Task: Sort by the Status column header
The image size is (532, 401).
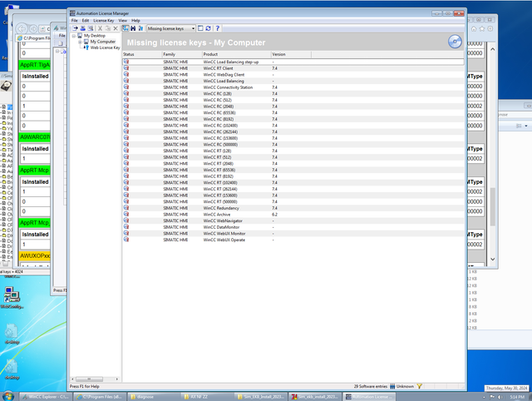Action: coord(142,54)
